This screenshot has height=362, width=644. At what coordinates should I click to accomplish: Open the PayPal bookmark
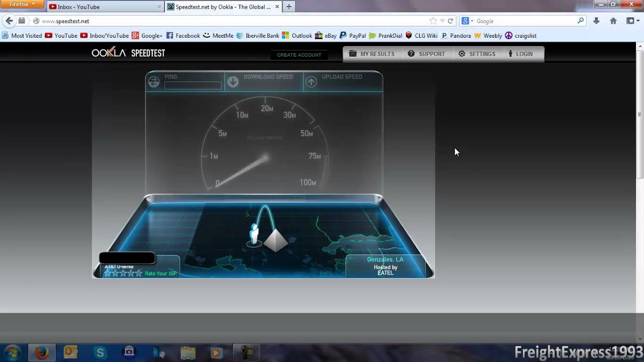[353, 36]
